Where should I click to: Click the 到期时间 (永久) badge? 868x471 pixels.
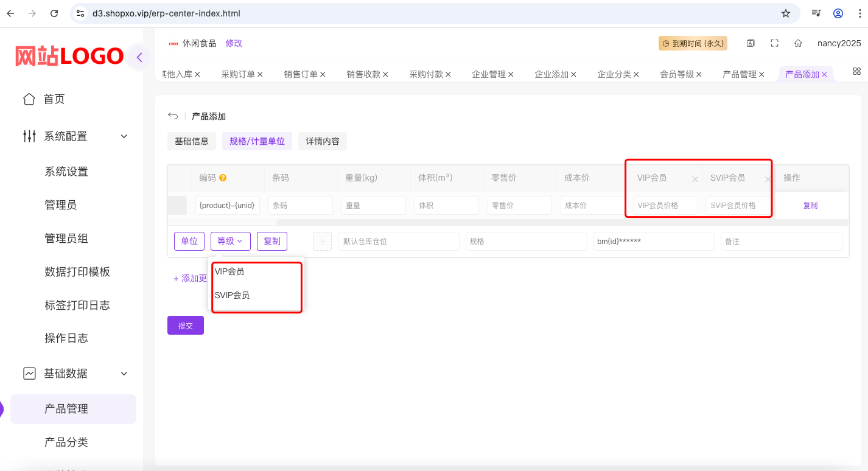693,43
